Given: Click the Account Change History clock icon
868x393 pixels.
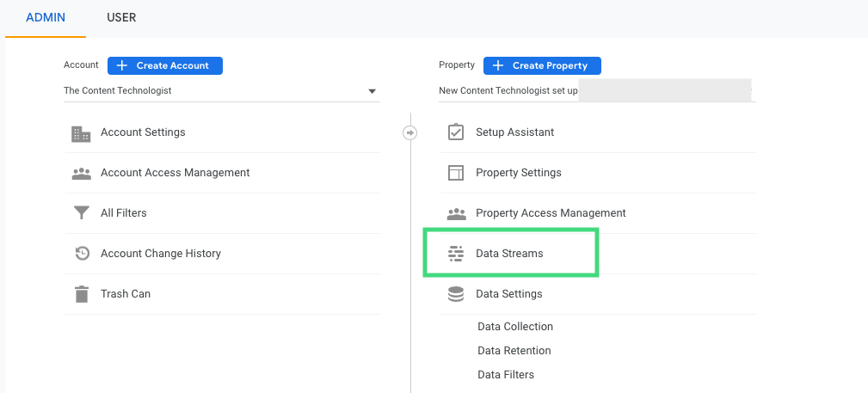Looking at the screenshot, I should click(x=82, y=254).
